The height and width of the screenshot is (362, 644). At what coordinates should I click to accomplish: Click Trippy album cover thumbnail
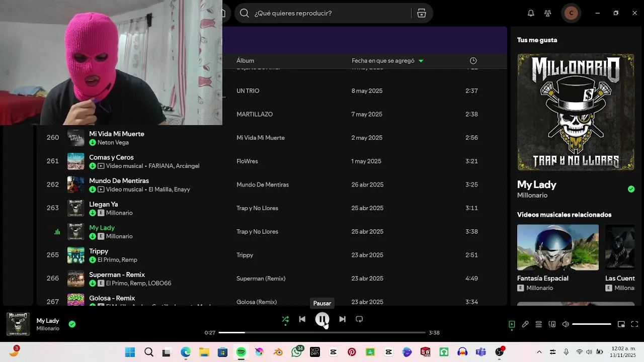[76, 255]
